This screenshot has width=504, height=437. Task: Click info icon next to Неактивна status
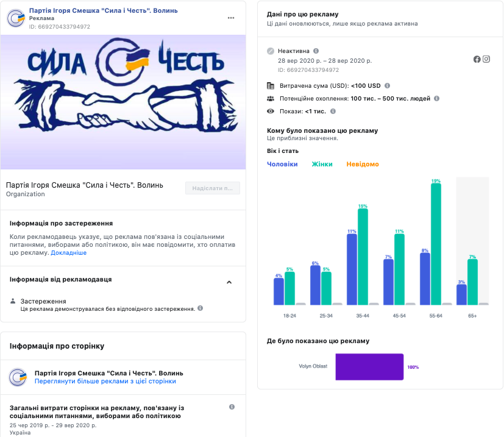[316, 51]
